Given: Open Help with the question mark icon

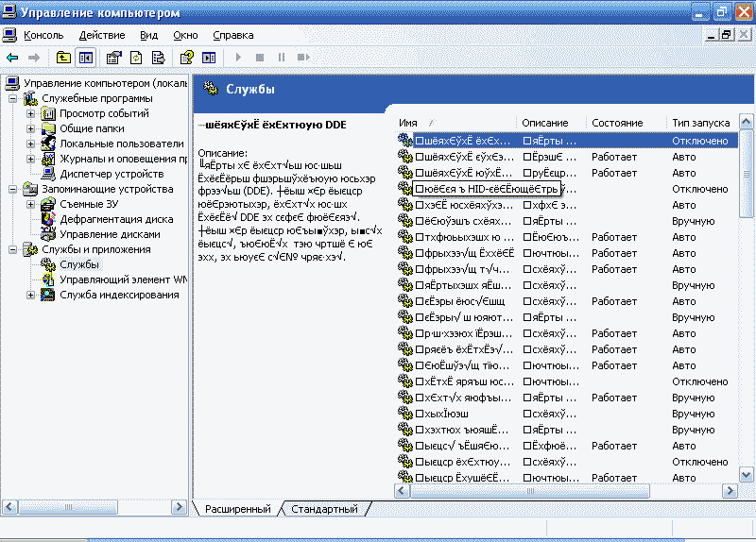Looking at the screenshot, I should (186, 58).
